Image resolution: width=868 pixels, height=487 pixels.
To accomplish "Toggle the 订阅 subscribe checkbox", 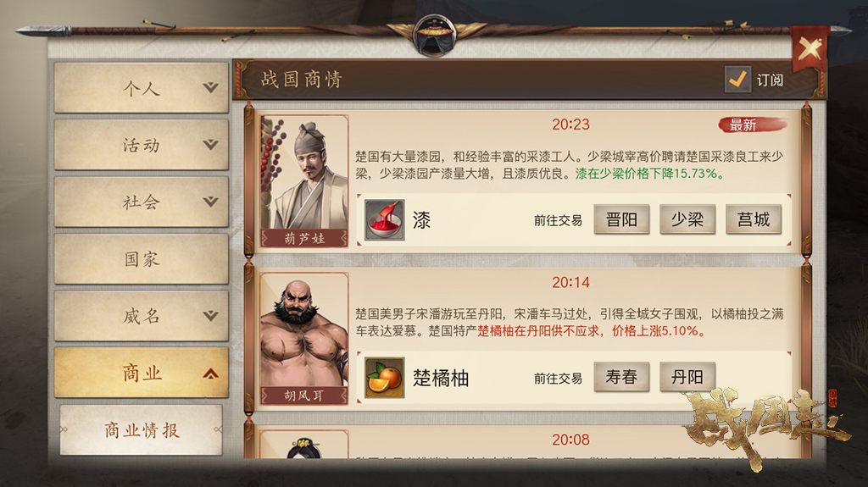I will click(x=738, y=79).
